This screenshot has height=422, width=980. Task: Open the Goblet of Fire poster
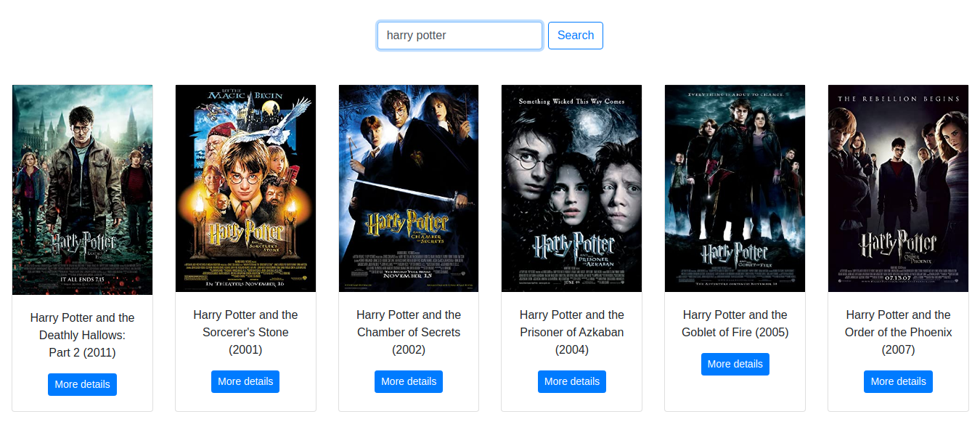click(735, 188)
